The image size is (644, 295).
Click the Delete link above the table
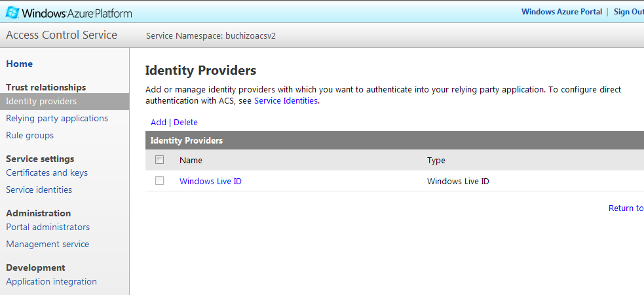[185, 123]
